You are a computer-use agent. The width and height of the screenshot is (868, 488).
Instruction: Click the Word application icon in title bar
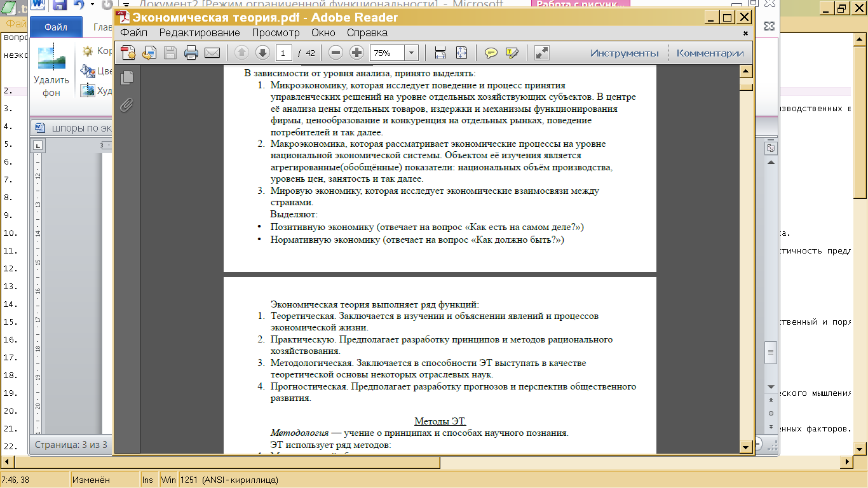pos(38,6)
